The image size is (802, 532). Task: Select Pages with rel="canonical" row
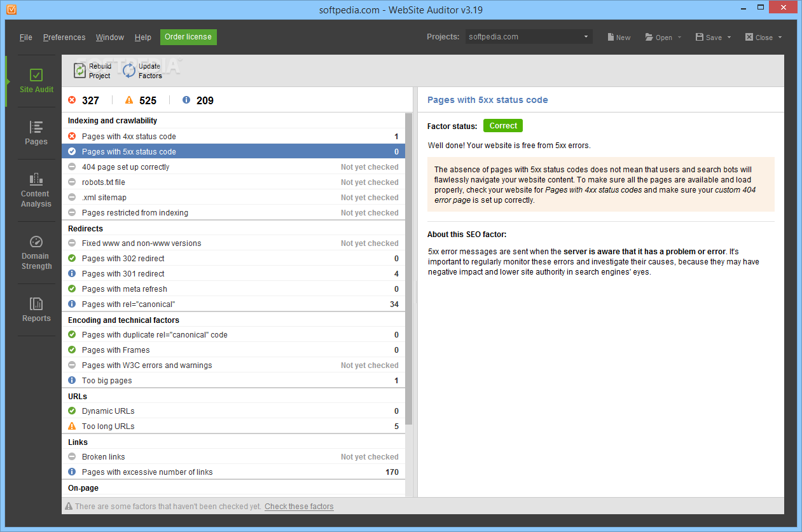click(x=233, y=304)
